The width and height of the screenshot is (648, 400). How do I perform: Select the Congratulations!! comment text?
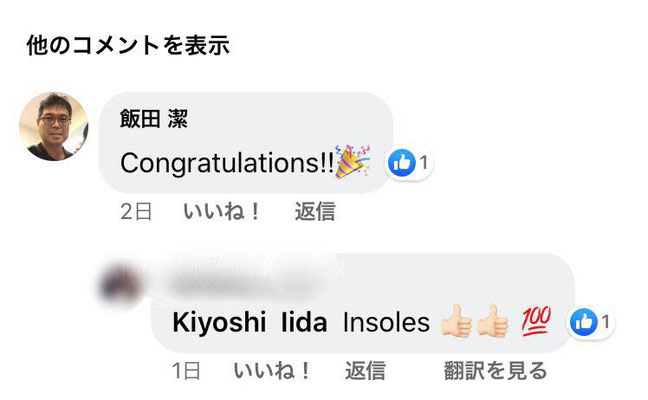click(227, 163)
